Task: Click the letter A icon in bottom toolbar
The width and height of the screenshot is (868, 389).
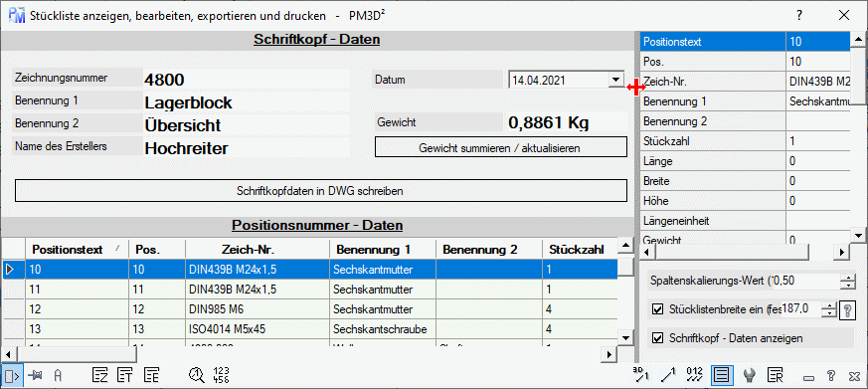Action: click(57, 376)
